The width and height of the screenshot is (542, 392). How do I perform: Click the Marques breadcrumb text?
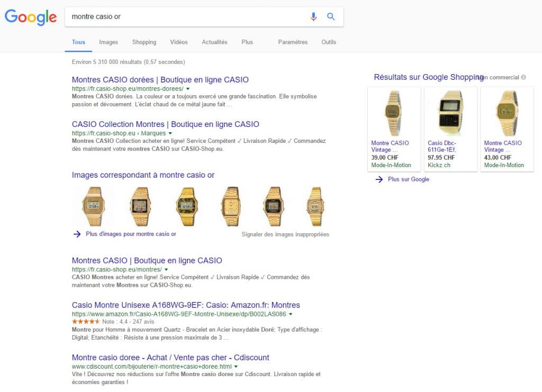tap(153, 133)
